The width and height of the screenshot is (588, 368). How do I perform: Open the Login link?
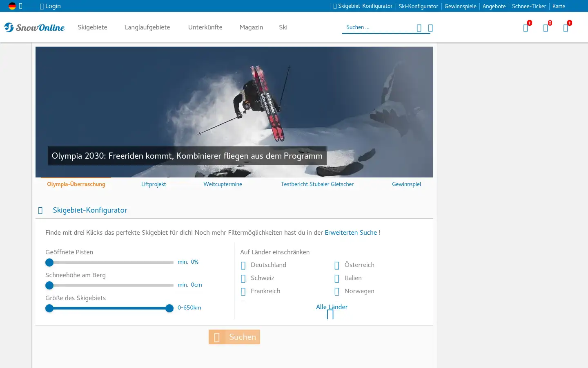(x=50, y=6)
